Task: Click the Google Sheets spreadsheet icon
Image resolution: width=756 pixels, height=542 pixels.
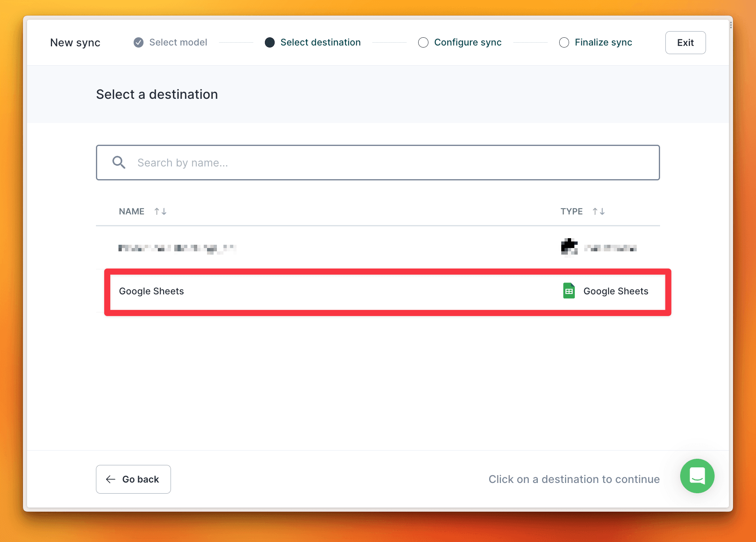Action: pos(569,291)
